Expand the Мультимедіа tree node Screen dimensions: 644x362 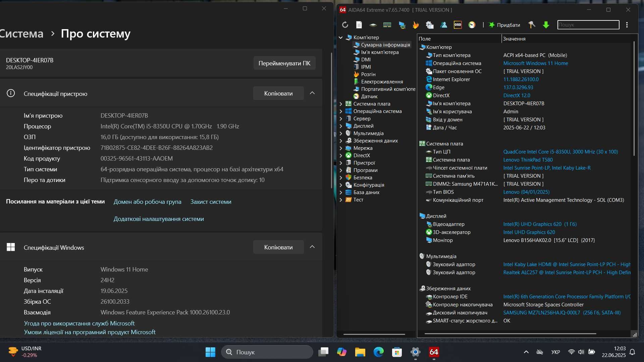[x=341, y=133]
